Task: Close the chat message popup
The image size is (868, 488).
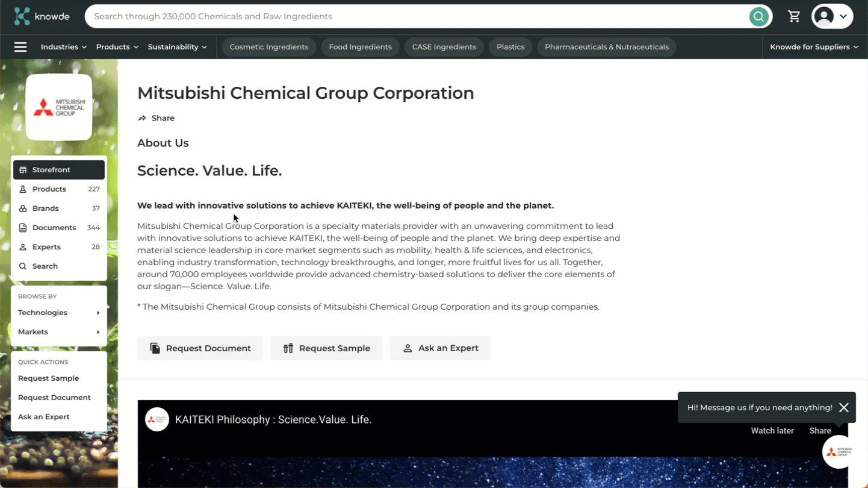Action: (844, 408)
